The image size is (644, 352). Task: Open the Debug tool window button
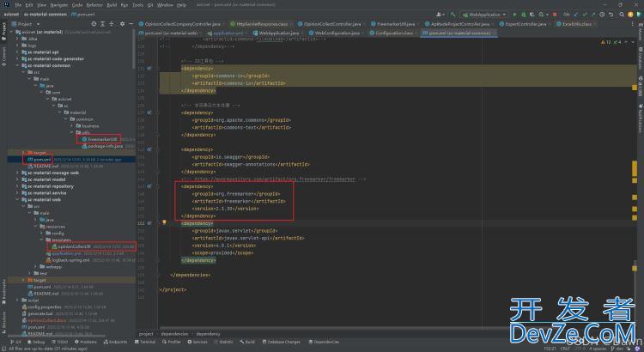tap(36, 342)
